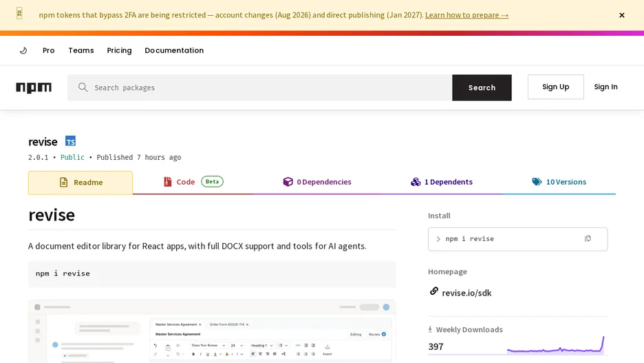Click the Sign In link
Image resolution: width=644 pixels, height=363 pixels.
pos(605,87)
